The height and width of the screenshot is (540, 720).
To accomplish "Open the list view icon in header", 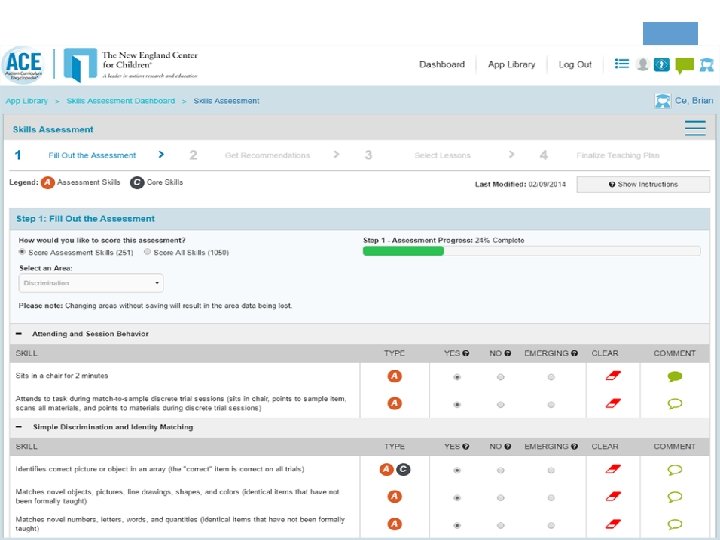I will tap(622, 64).
